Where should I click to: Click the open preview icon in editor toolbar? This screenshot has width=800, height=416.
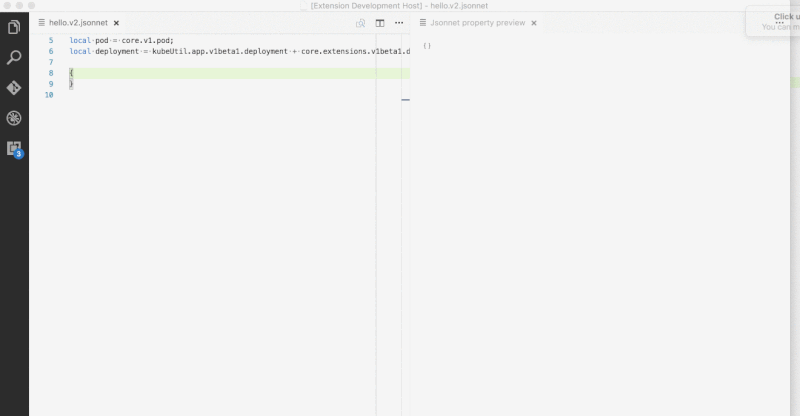(x=361, y=23)
